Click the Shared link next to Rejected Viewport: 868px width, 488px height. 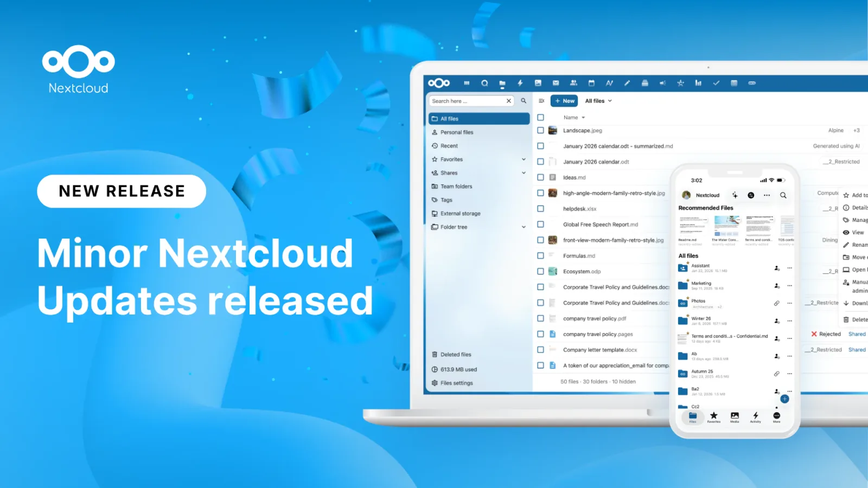click(x=857, y=334)
